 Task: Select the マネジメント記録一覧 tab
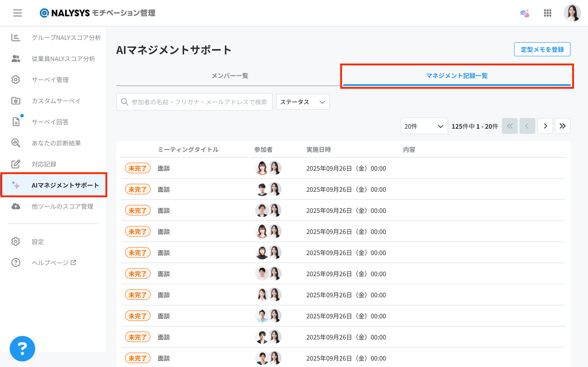point(457,76)
